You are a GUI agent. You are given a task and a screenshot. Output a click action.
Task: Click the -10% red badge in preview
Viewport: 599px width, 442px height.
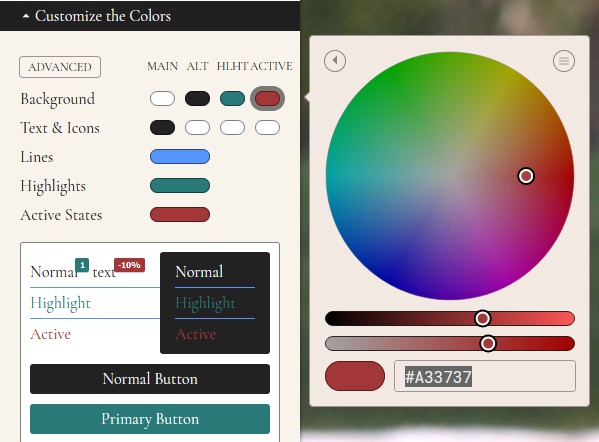[130, 265]
